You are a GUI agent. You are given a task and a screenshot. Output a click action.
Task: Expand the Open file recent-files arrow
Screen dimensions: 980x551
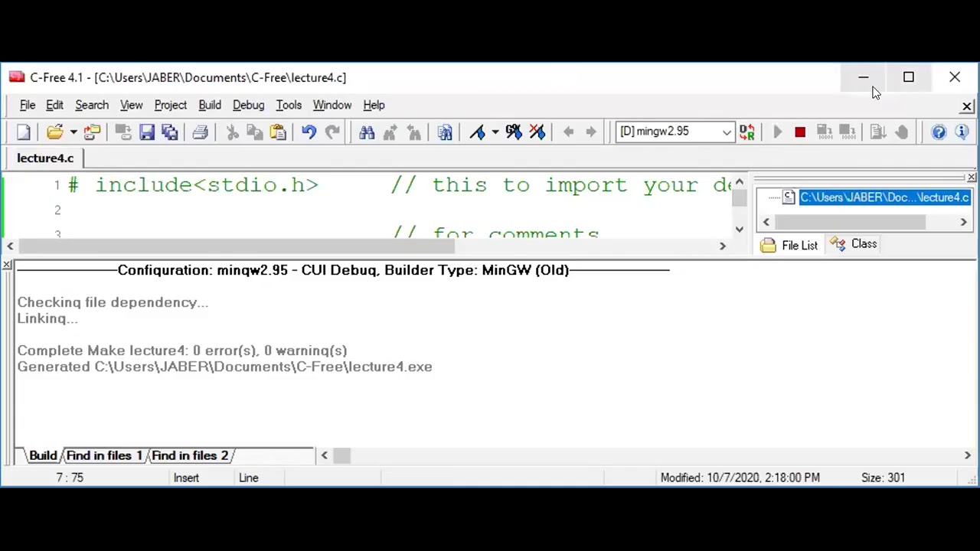click(x=73, y=132)
